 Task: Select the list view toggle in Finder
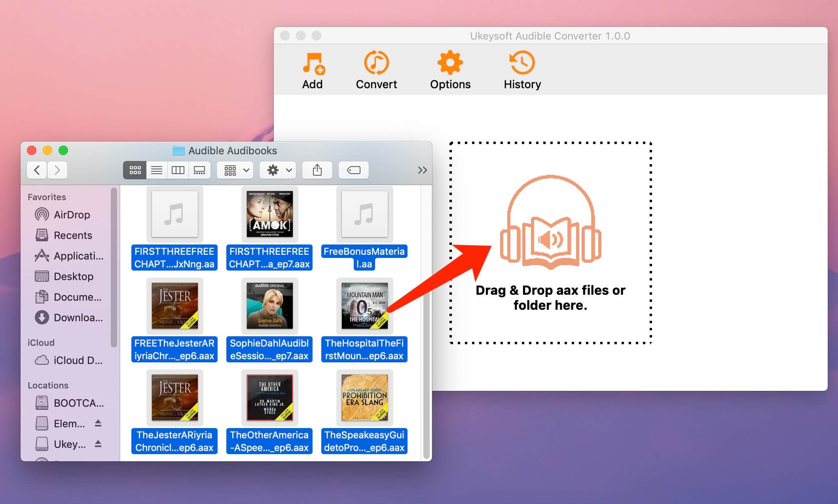(157, 169)
